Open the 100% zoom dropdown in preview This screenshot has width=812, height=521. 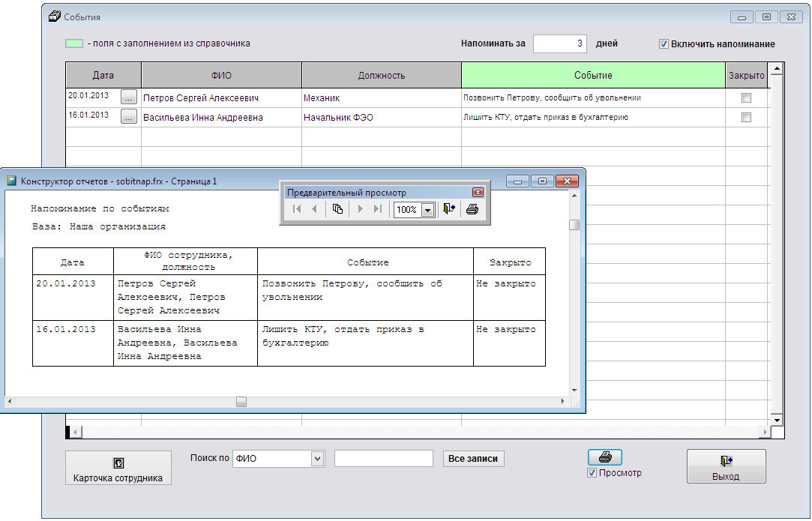tap(427, 211)
